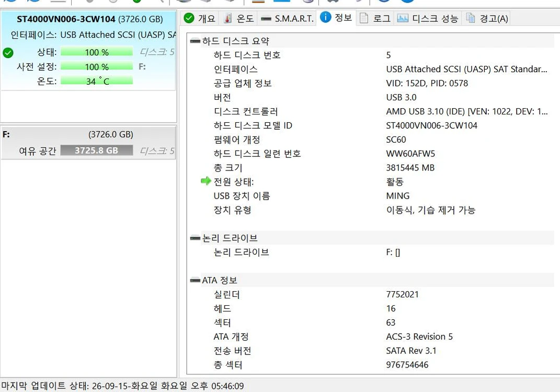Click the 디스크: 5 label beside the 상태 bar
The height and width of the screenshot is (392, 560).
tap(157, 52)
